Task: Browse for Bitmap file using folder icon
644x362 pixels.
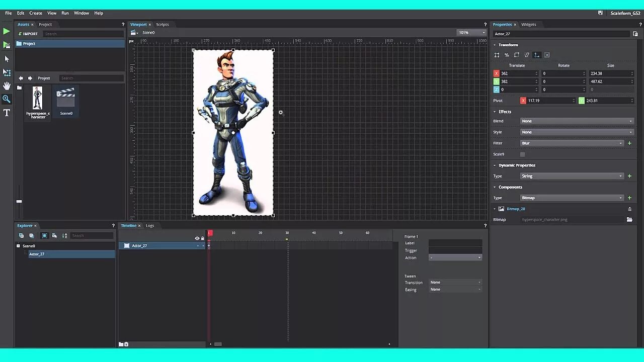Action: point(629,220)
